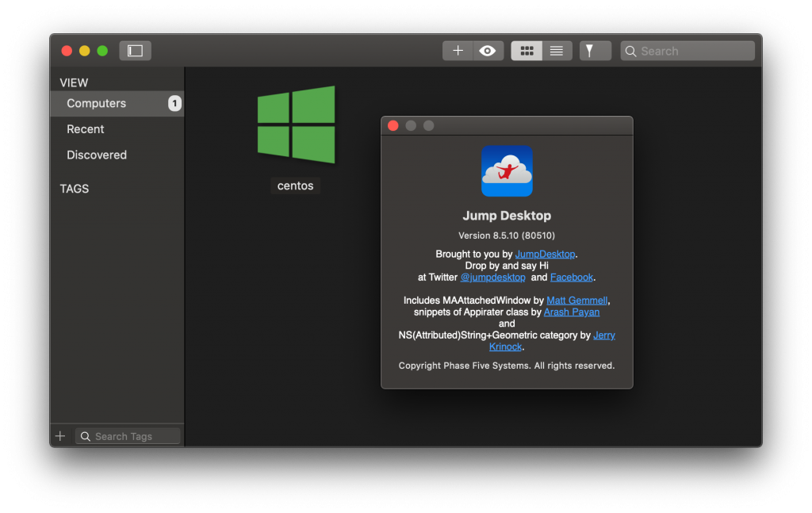Screen dimensions: 812x513
Task: Minimize the main window with yellow button
Action: click(x=84, y=51)
